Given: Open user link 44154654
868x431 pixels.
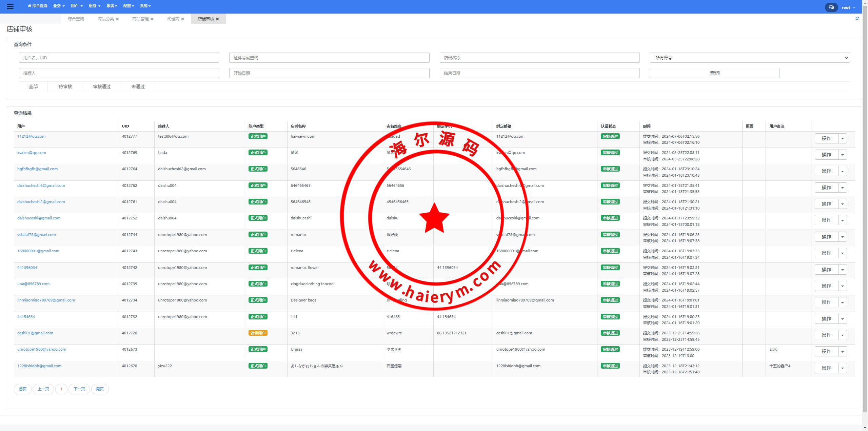Looking at the screenshot, I should click(x=26, y=317).
